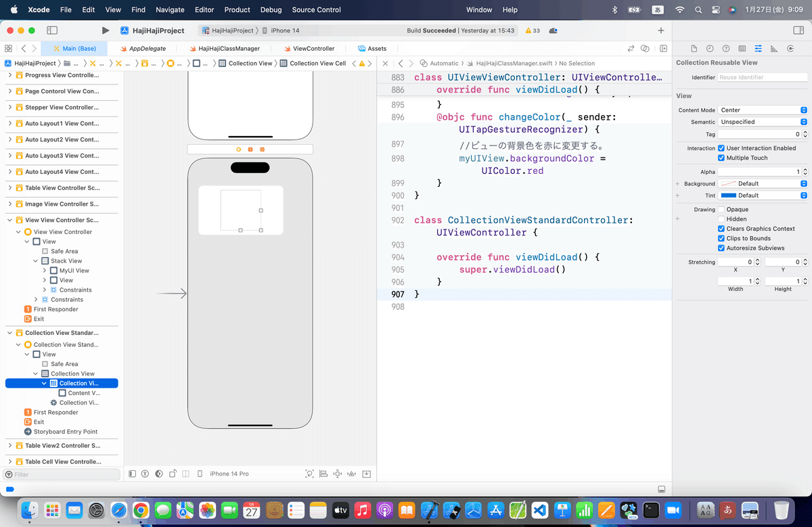Open the Quick Help inspector
Viewport: 812px width, 527px height.
tap(726, 49)
